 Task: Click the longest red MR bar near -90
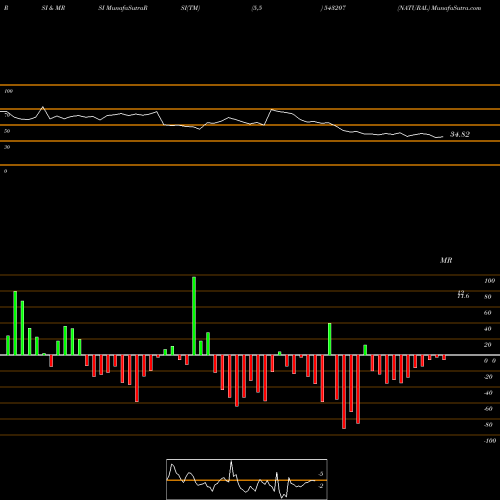point(344,392)
